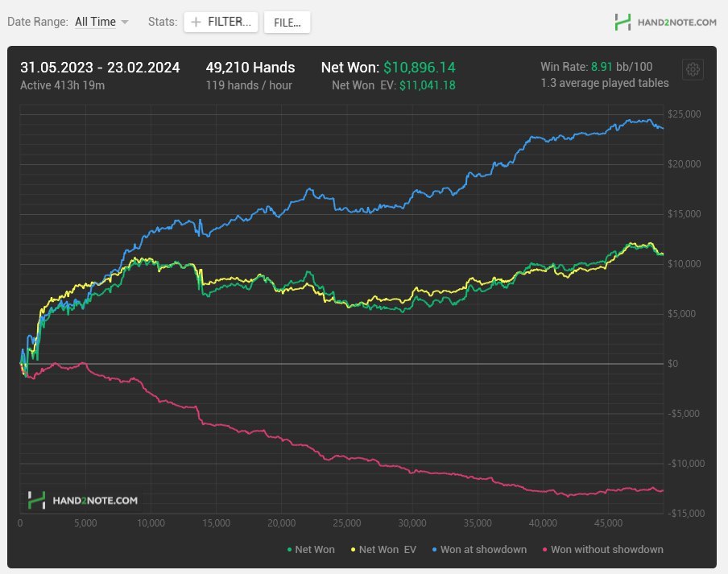This screenshot has height=574, width=728.
Task: Click the $25,000 y-axis label
Action: point(684,114)
